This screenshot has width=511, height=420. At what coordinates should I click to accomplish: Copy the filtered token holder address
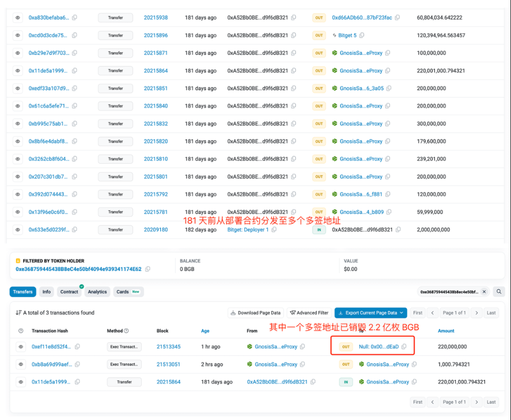[x=148, y=269]
